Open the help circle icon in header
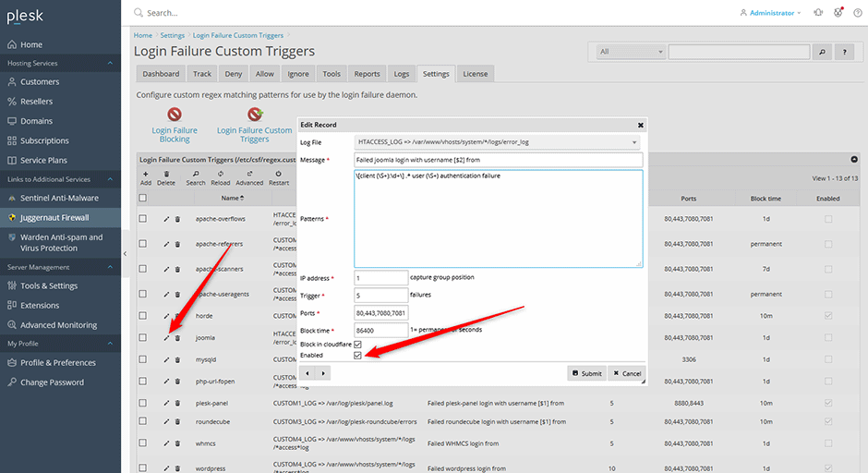The image size is (868, 473). point(858,12)
